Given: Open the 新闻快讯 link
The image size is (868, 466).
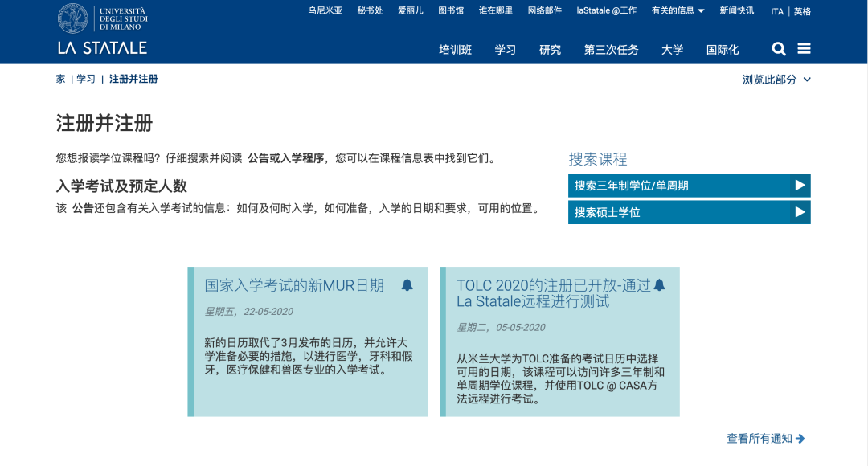Looking at the screenshot, I should [736, 10].
